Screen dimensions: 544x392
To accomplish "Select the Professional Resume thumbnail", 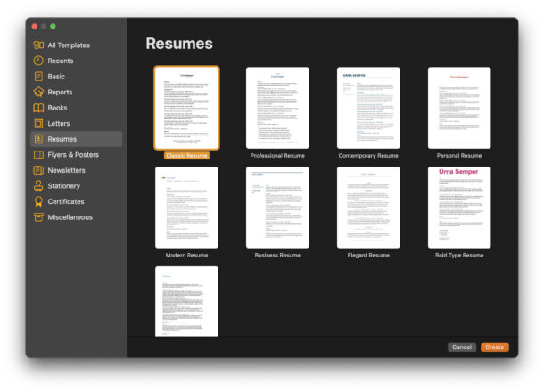I will [277, 108].
